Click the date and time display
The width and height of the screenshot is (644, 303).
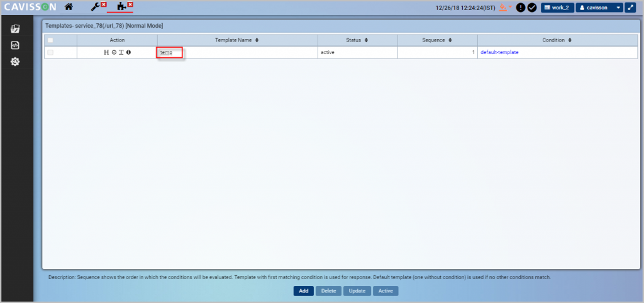(465, 8)
